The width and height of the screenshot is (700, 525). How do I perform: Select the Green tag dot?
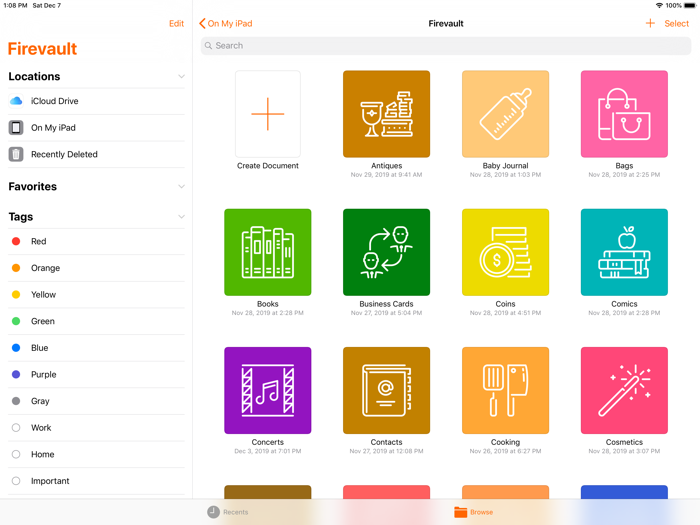click(x=16, y=321)
